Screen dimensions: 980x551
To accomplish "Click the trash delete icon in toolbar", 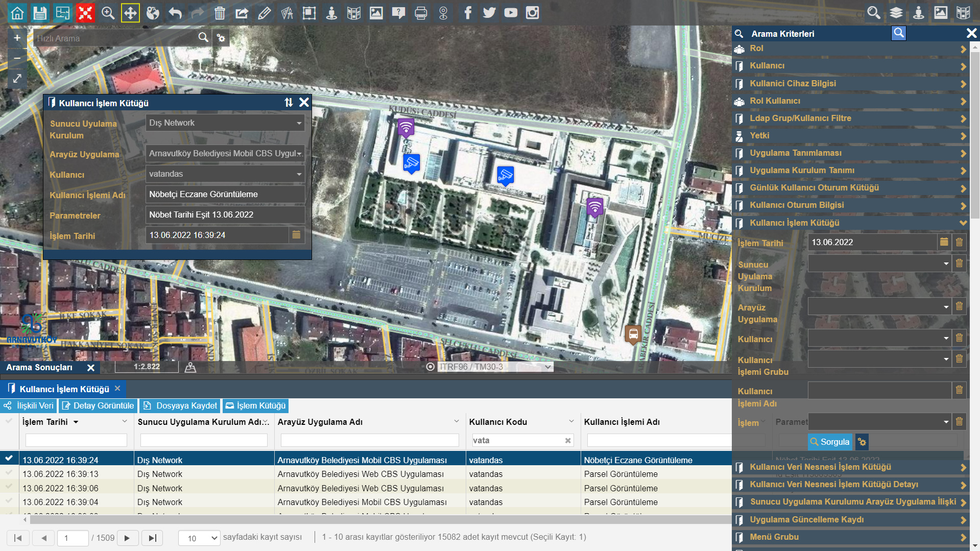I will [220, 13].
